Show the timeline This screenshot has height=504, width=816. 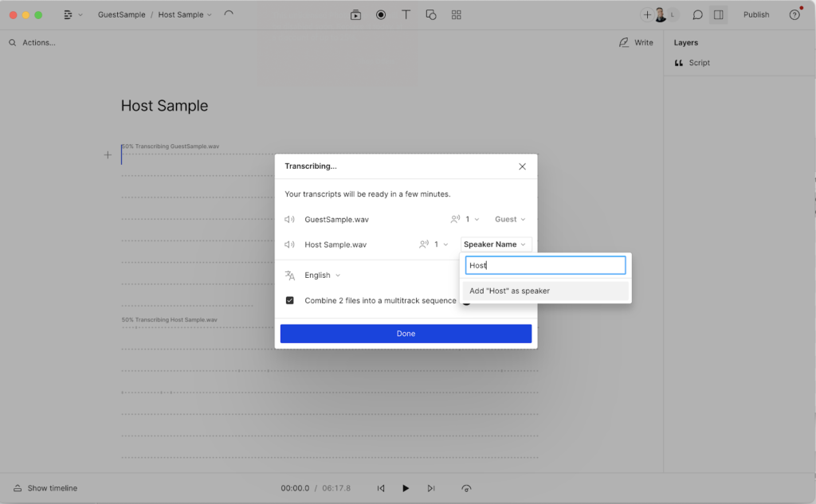pyautogui.click(x=45, y=488)
